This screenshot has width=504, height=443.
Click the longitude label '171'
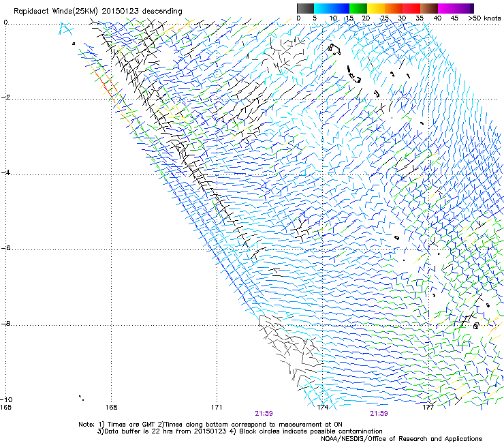(x=217, y=408)
